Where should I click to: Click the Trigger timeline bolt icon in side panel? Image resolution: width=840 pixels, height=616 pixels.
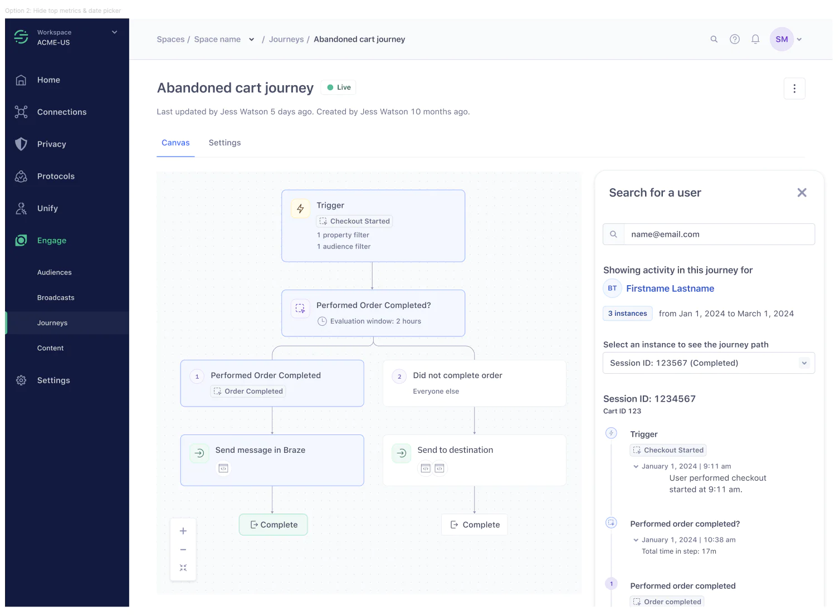612,433
